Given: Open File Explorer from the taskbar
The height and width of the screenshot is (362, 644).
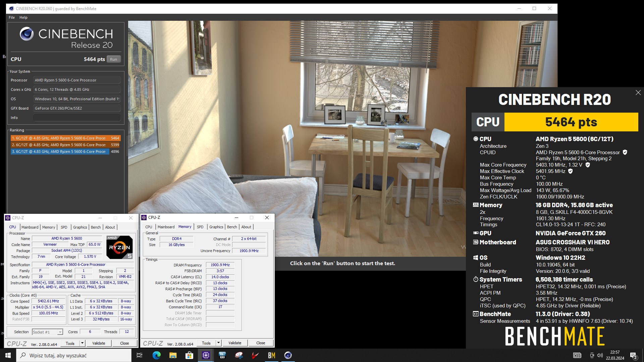Looking at the screenshot, I should (x=173, y=355).
